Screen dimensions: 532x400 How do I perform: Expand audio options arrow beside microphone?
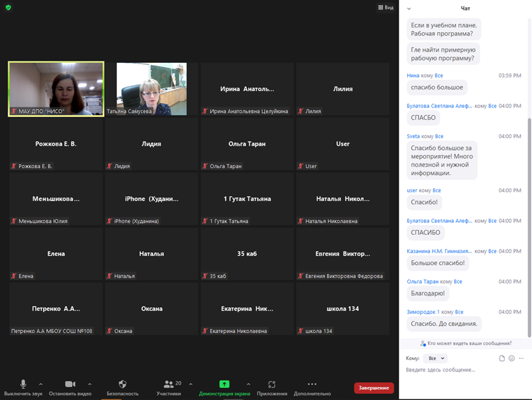[x=40, y=384]
